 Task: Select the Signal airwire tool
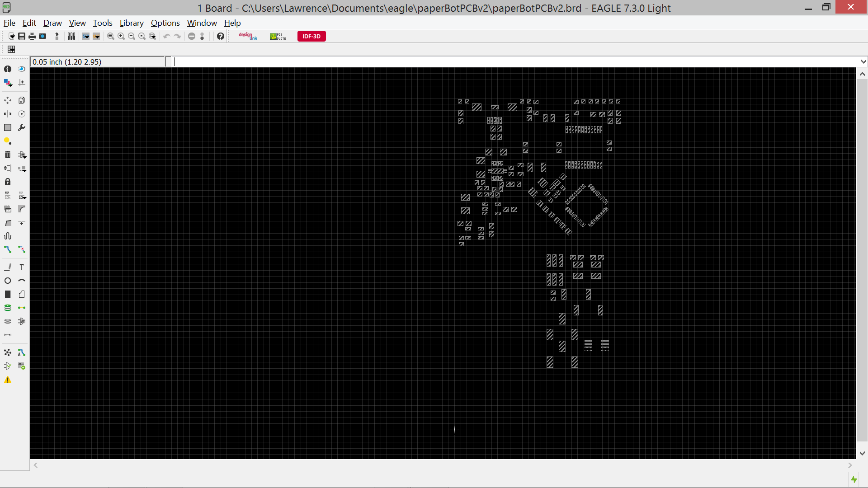22,308
